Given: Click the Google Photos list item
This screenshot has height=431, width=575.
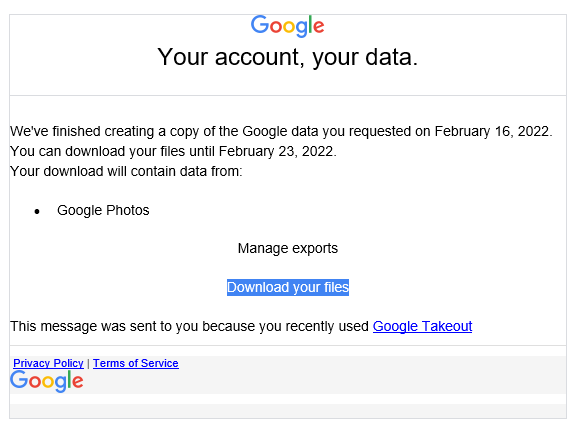Looking at the screenshot, I should click(103, 210).
